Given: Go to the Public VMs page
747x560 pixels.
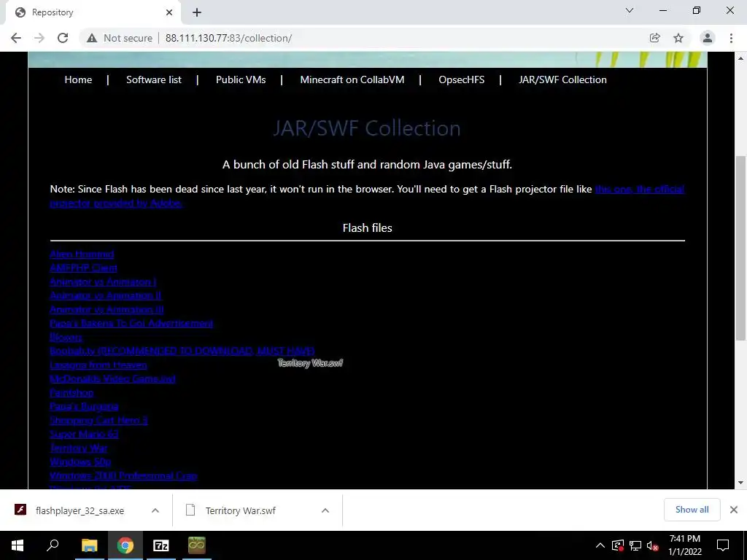Looking at the screenshot, I should [x=241, y=79].
